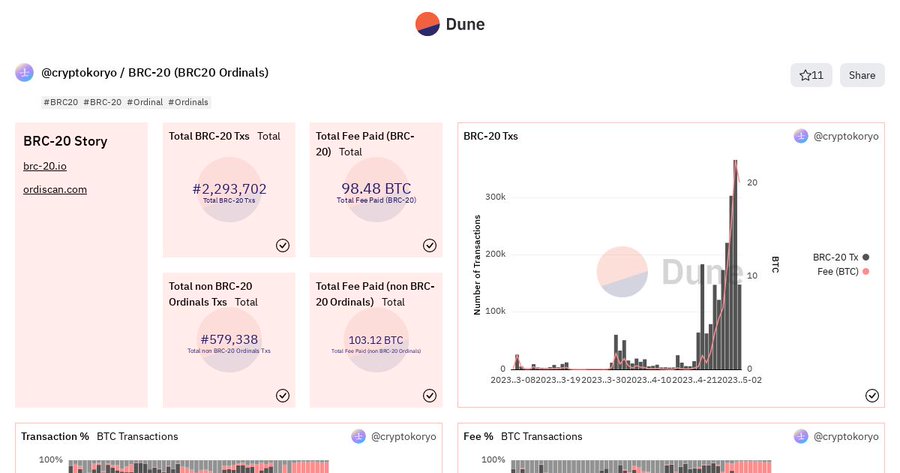Click the #2,293,702 counter value
The width and height of the screenshot is (900, 473).
(x=230, y=189)
